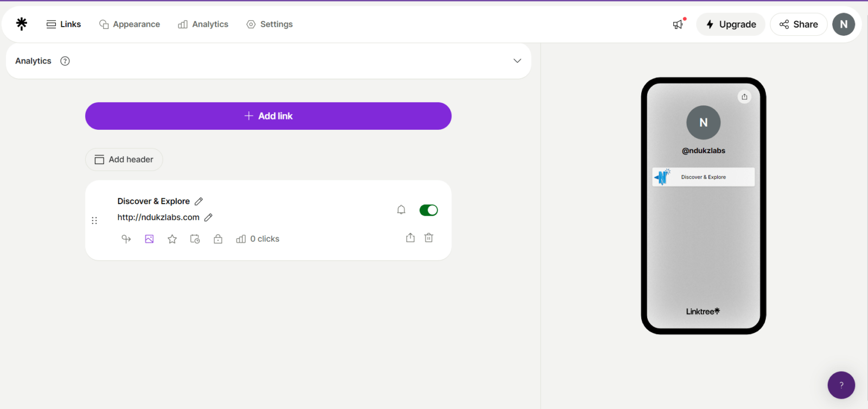Open the thumbnail image icon for Discover & Explore
The width and height of the screenshot is (868, 409).
[149, 238]
